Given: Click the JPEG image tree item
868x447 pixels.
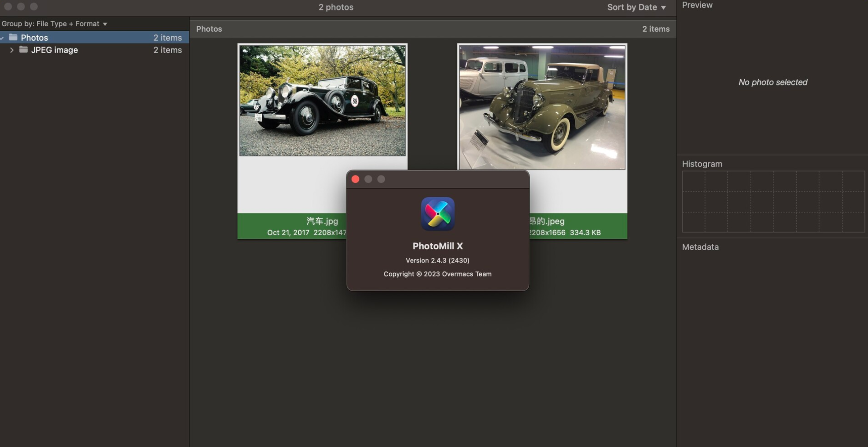Looking at the screenshot, I should pos(54,49).
